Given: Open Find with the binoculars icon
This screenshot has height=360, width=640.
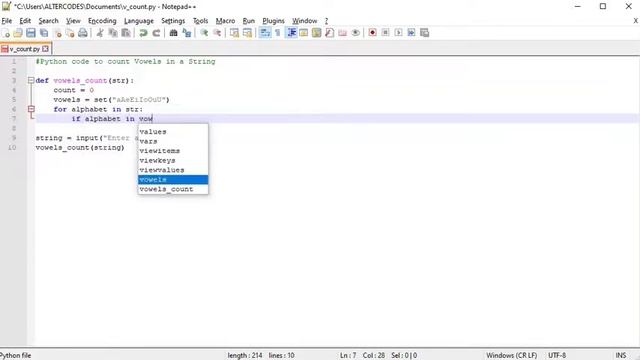Looking at the screenshot, I should point(173,33).
